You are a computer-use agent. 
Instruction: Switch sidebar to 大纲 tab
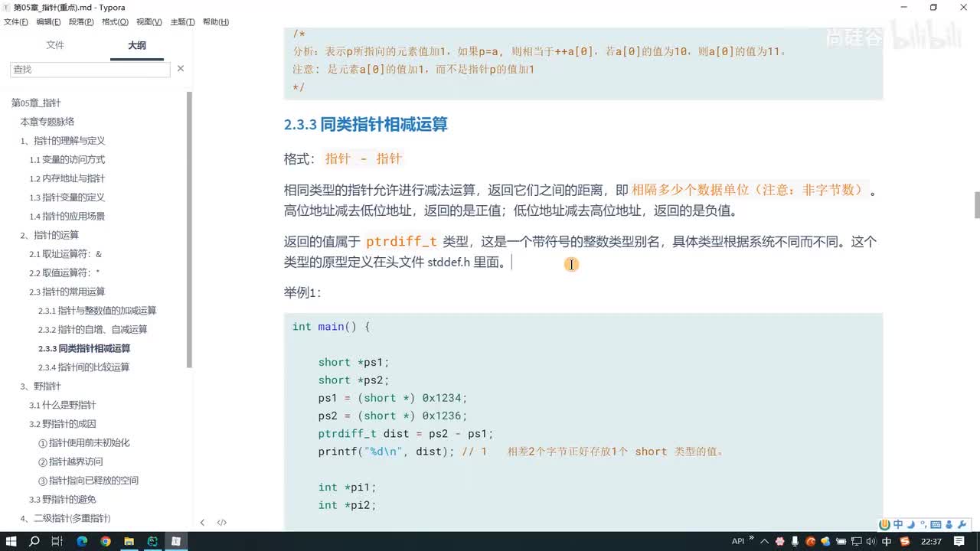click(137, 45)
